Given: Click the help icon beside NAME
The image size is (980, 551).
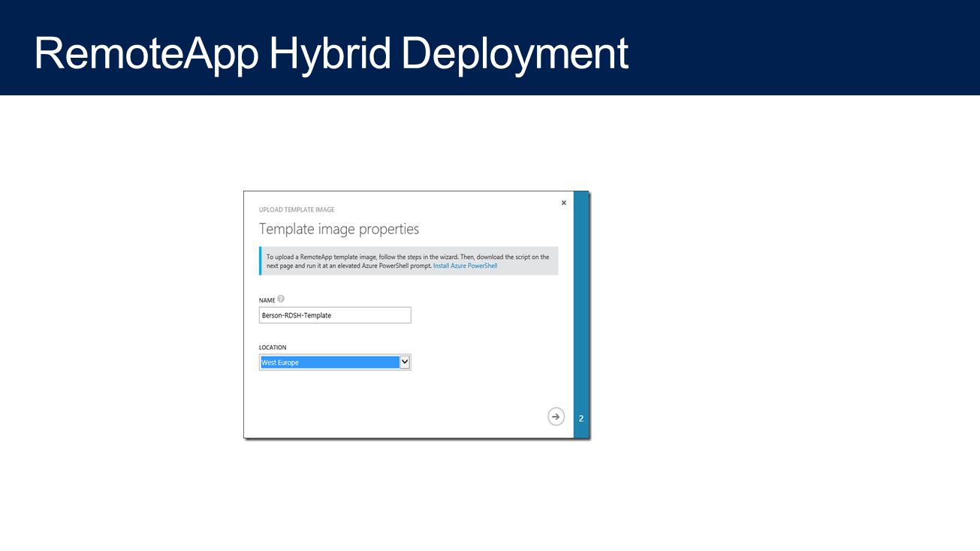Looking at the screenshot, I should point(281,299).
